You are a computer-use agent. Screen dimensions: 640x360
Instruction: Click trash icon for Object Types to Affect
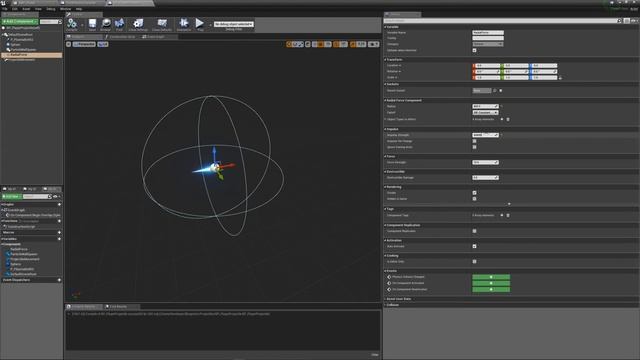(x=508, y=119)
